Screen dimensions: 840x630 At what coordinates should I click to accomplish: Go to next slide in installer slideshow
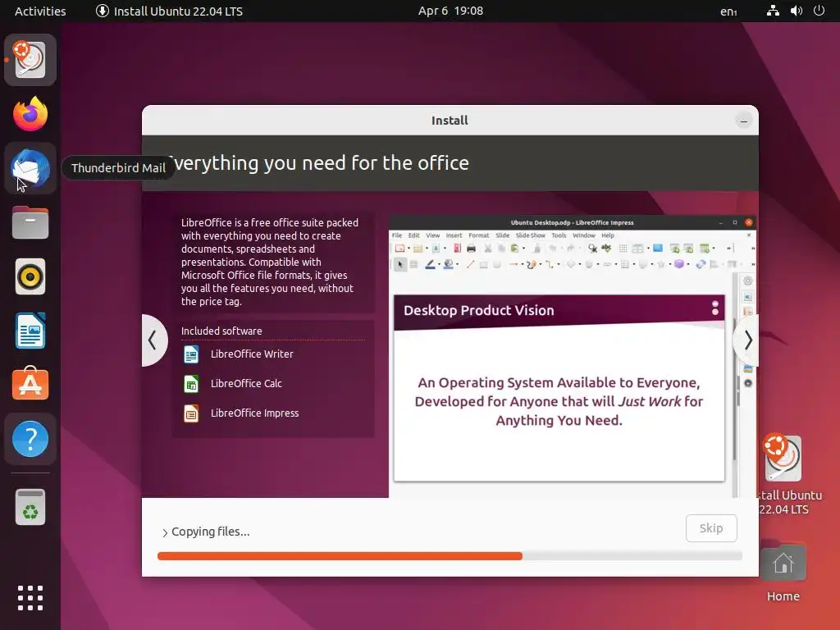coord(746,340)
